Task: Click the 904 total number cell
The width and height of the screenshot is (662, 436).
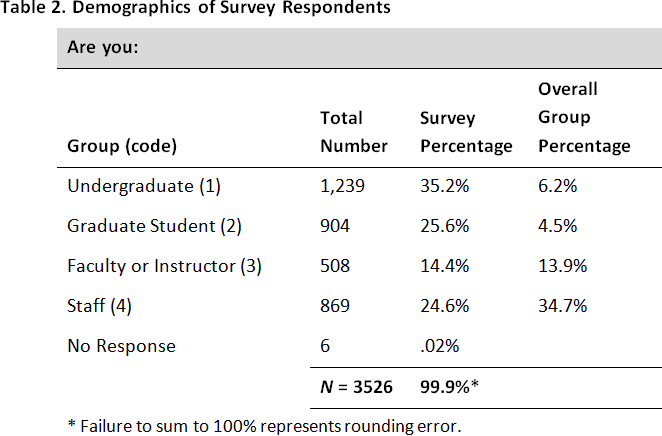Action: 334,226
